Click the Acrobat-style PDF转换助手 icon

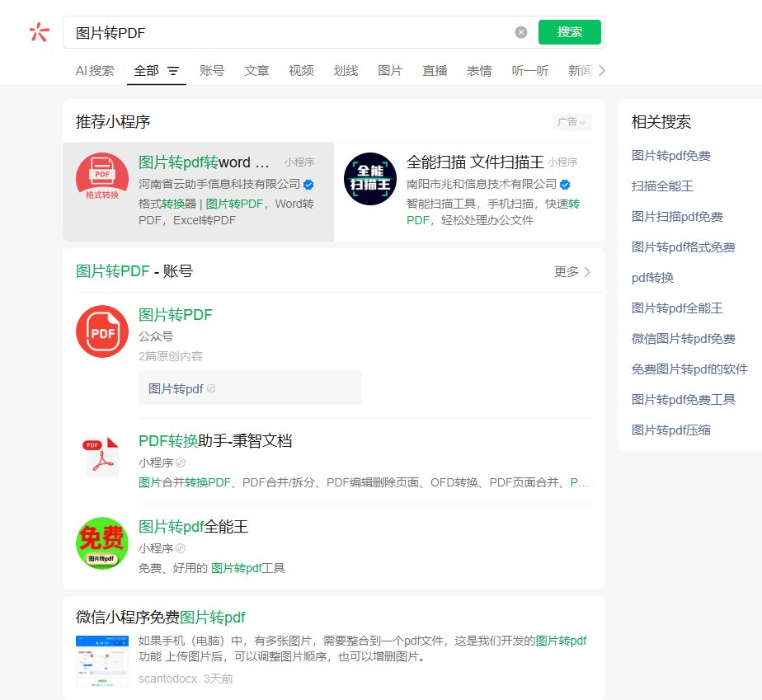click(102, 457)
